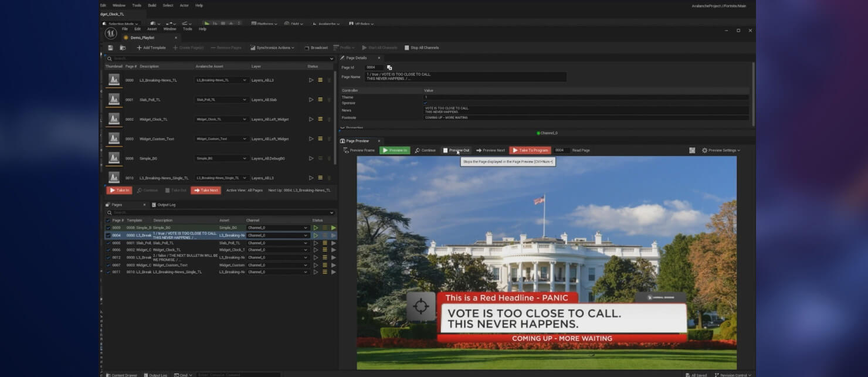Screen dimensions: 868x377
Task: Open the Widget_Clock_TL Avalanche Asset dropdown
Action: [x=221, y=119]
